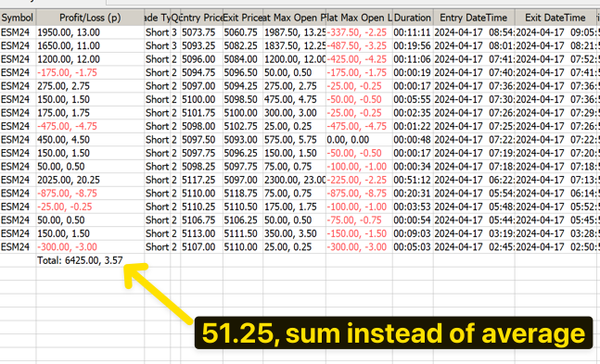This screenshot has width=600, height=364.
Task: Select the Max Open Loss column header
Action: click(359, 18)
